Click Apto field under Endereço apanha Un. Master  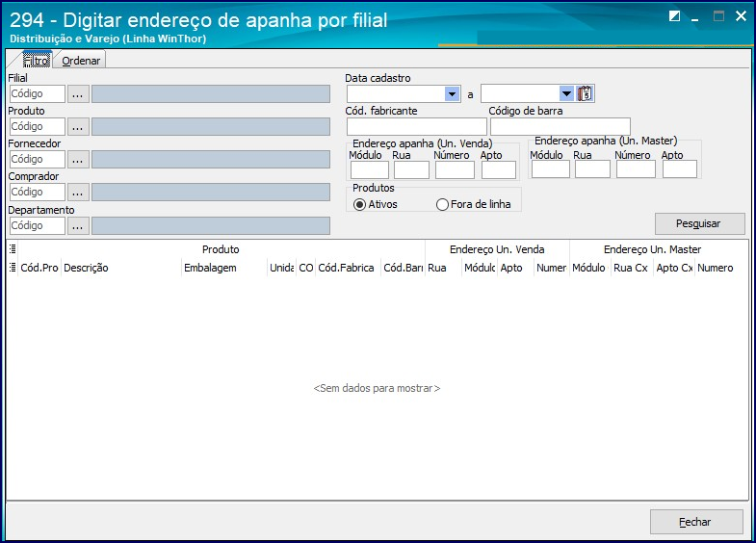[680, 169]
